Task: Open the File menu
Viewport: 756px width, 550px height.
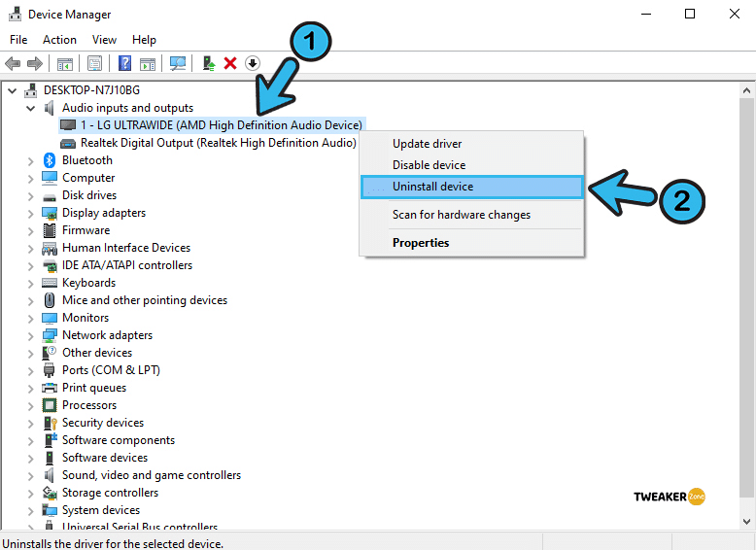Action: 18,40
